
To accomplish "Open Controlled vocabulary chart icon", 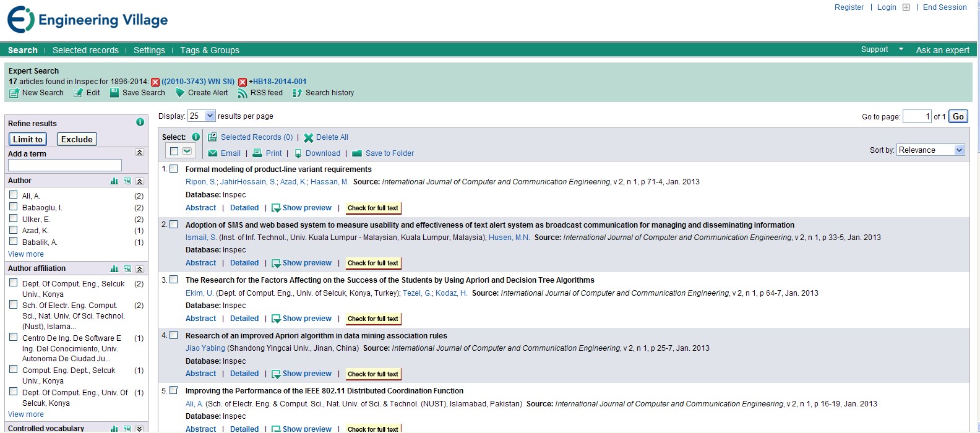I will [x=114, y=429].
